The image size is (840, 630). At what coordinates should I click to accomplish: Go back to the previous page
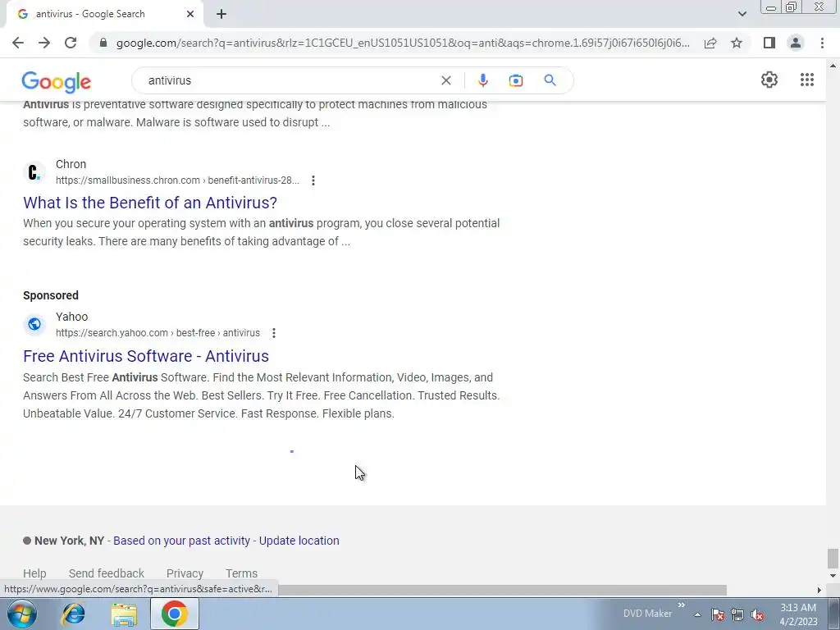[x=18, y=43]
